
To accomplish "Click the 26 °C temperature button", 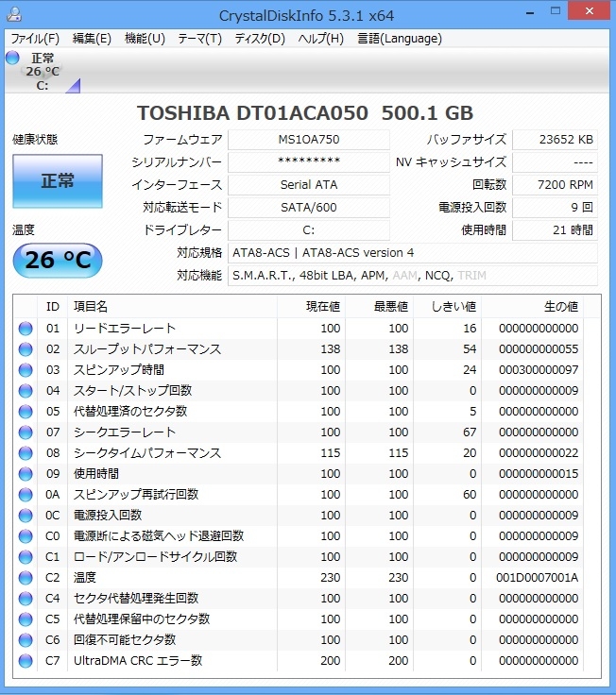I will coord(58,261).
